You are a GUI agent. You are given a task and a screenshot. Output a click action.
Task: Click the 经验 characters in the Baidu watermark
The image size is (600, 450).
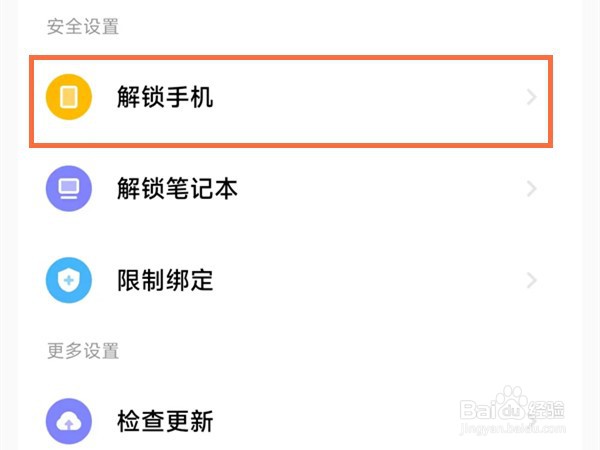(x=546, y=410)
